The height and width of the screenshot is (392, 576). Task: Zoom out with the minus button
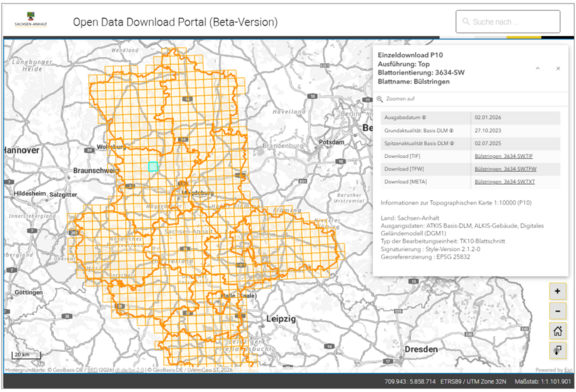557,311
